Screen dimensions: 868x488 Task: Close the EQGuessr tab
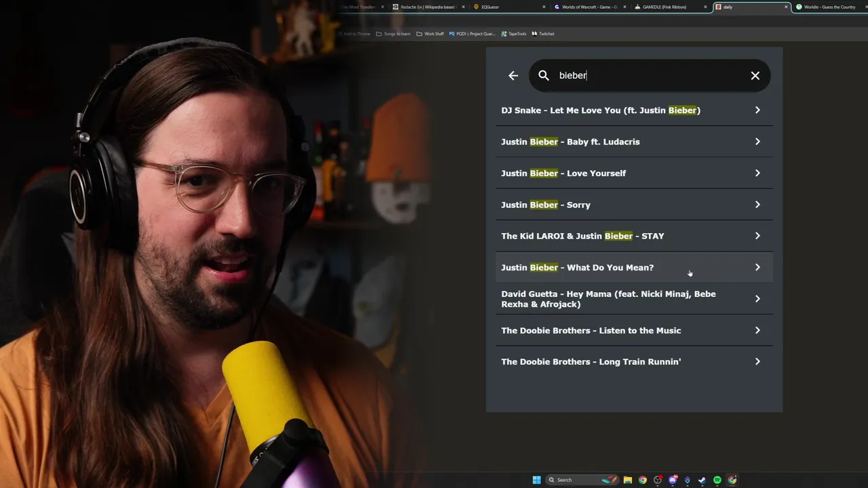click(x=544, y=7)
